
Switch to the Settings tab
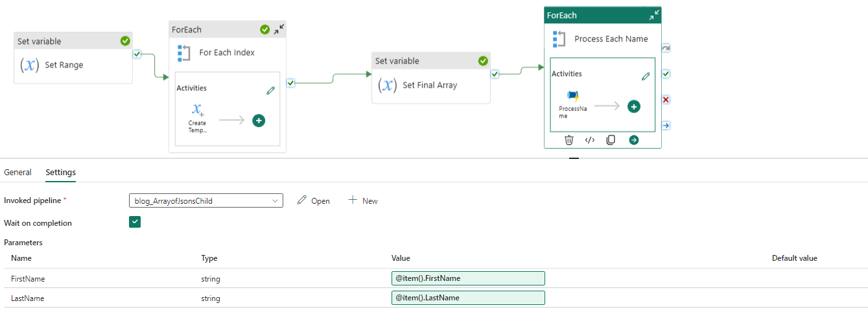click(x=60, y=172)
